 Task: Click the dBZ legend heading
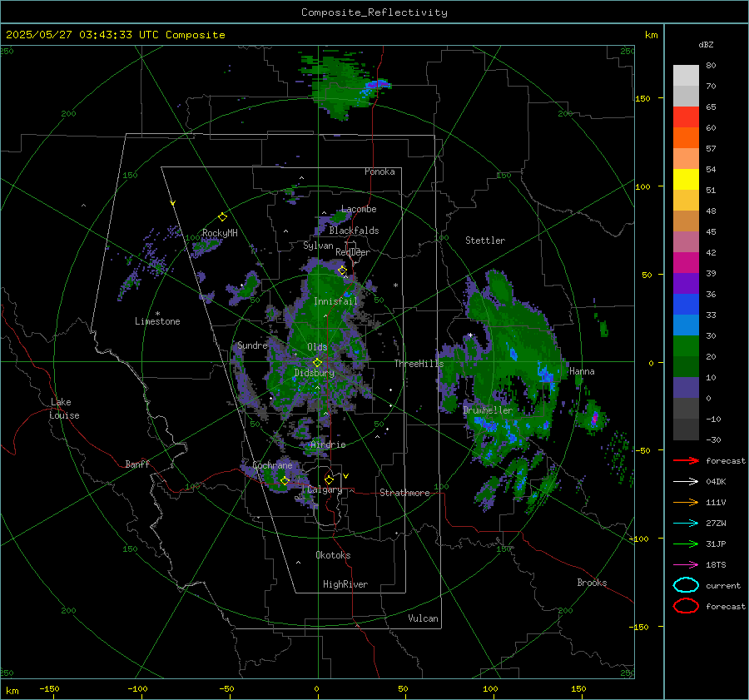tap(706, 44)
